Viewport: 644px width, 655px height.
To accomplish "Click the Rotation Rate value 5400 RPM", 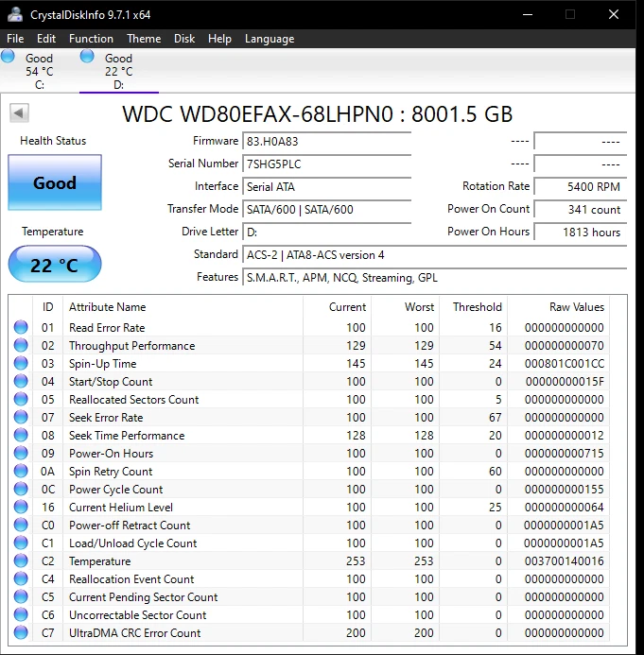I will pyautogui.click(x=581, y=186).
